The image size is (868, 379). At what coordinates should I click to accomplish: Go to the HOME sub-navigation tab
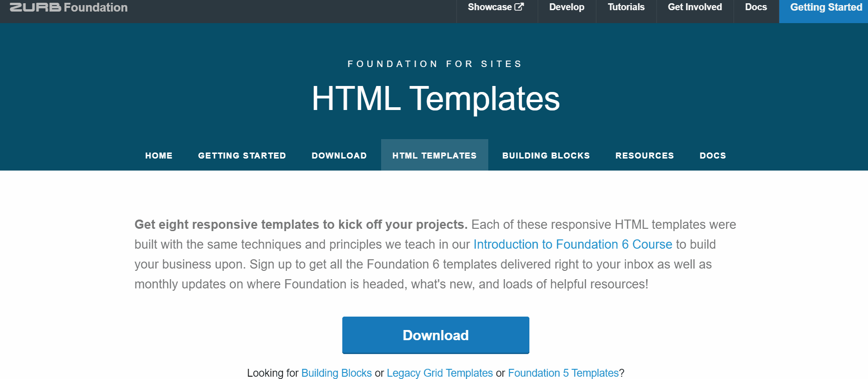click(x=159, y=155)
